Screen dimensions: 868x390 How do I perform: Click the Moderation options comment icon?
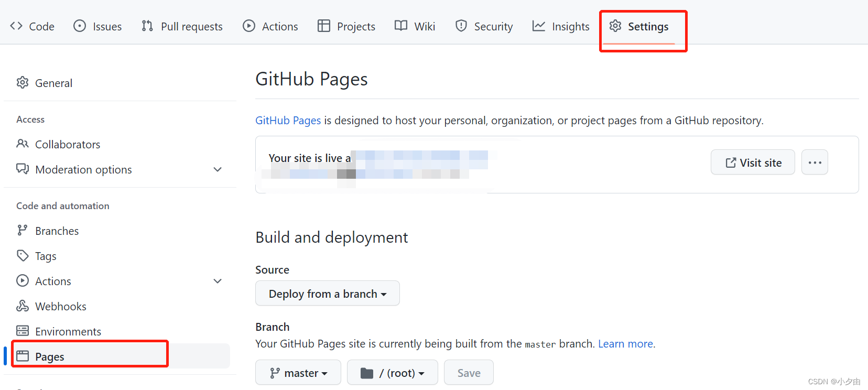23,169
